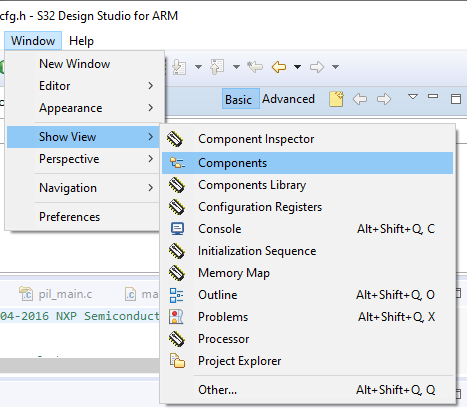This screenshot has height=415, width=467.
Task: Expand the Editor submenu
Action: [85, 86]
